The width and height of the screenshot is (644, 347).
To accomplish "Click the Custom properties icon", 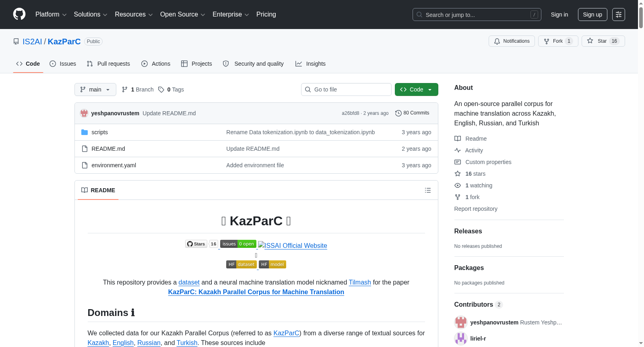I will point(458,162).
